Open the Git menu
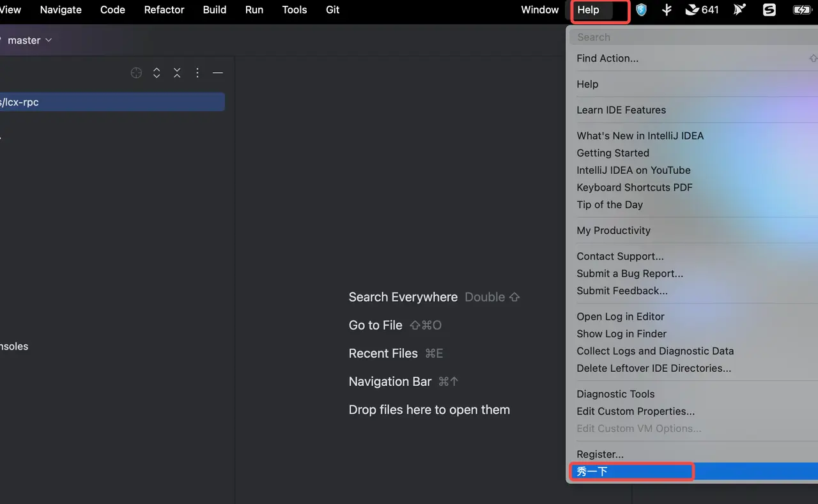The height and width of the screenshot is (504, 818). point(333,10)
